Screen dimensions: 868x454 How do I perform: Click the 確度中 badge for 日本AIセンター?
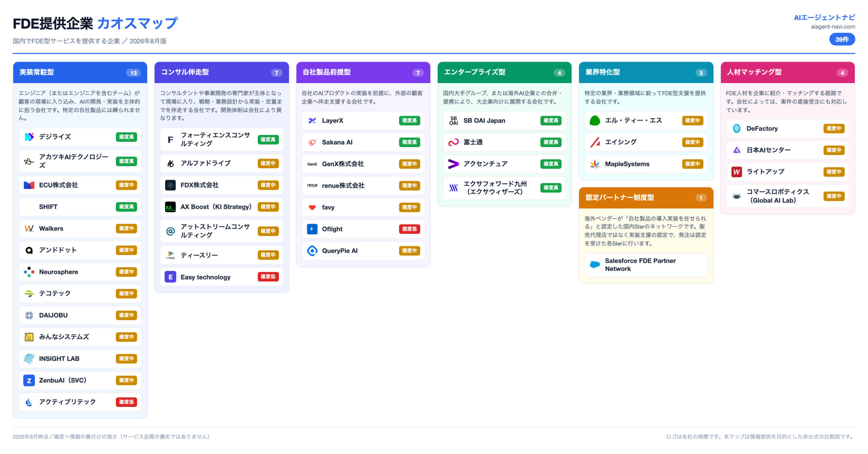point(834,150)
